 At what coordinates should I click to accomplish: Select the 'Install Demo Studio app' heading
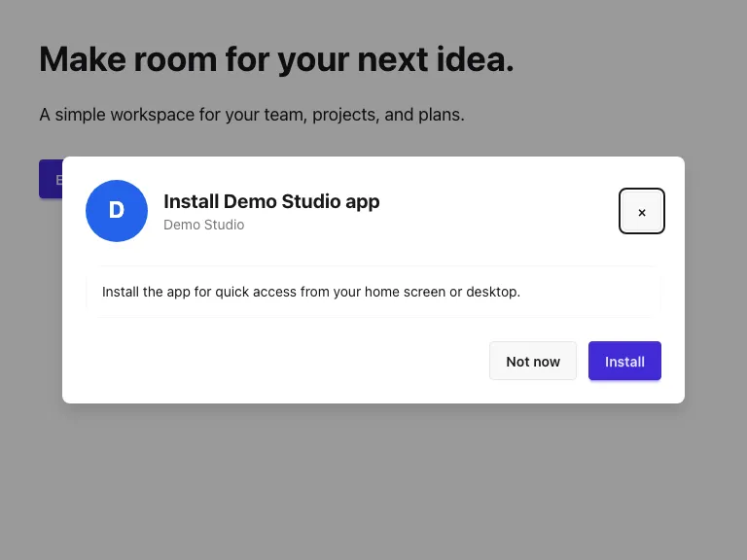(271, 201)
